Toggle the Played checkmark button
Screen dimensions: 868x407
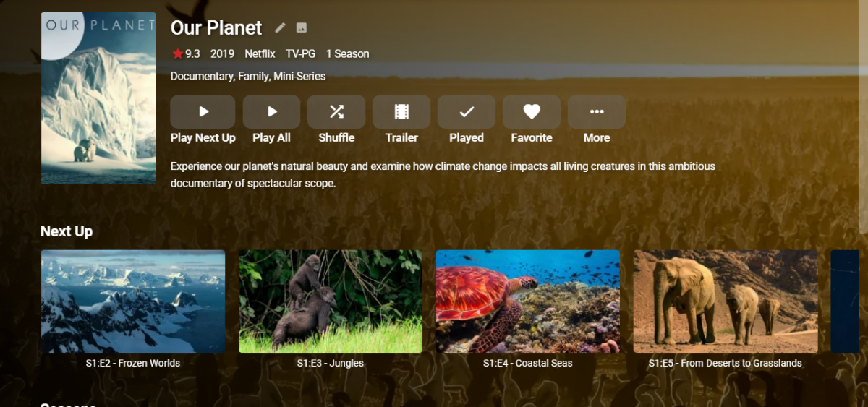pyautogui.click(x=467, y=112)
